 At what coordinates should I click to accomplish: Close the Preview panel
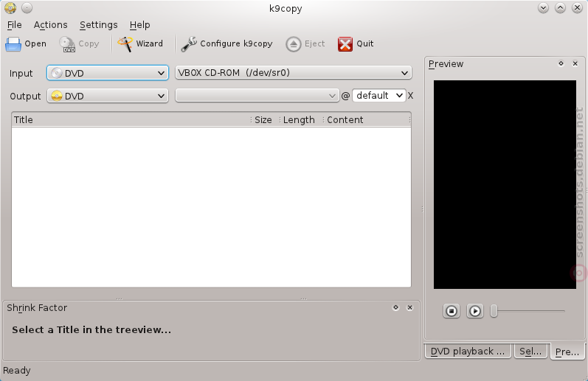575,63
